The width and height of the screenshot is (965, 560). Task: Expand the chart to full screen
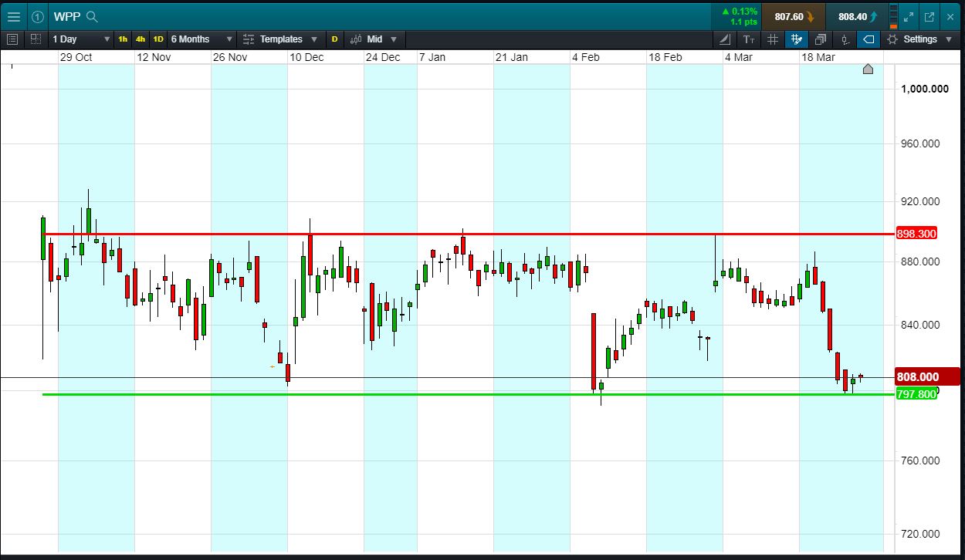[x=909, y=16]
